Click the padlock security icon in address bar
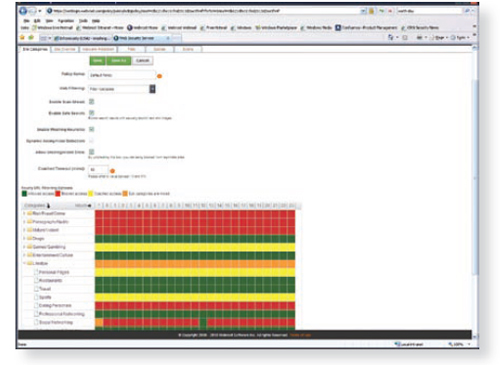This screenshot has height=365, width=500. (x=371, y=11)
